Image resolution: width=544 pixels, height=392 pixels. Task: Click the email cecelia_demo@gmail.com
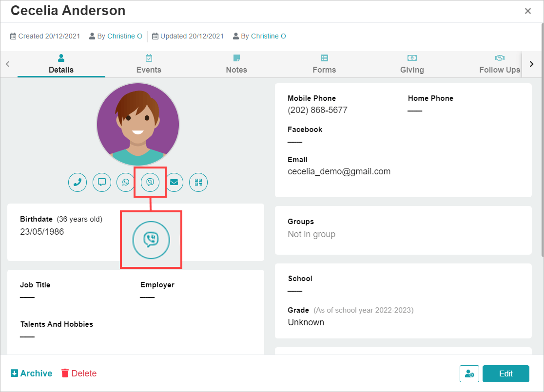[339, 171]
